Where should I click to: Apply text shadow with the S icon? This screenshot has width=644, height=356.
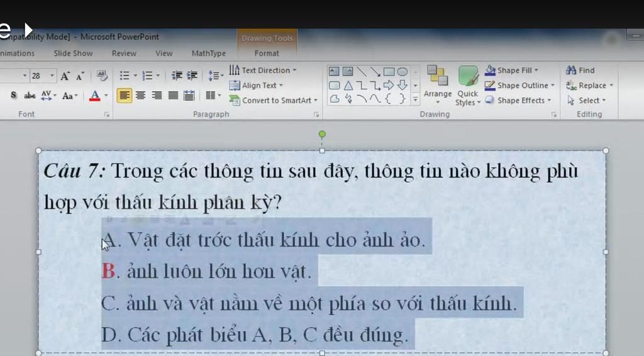pos(14,96)
